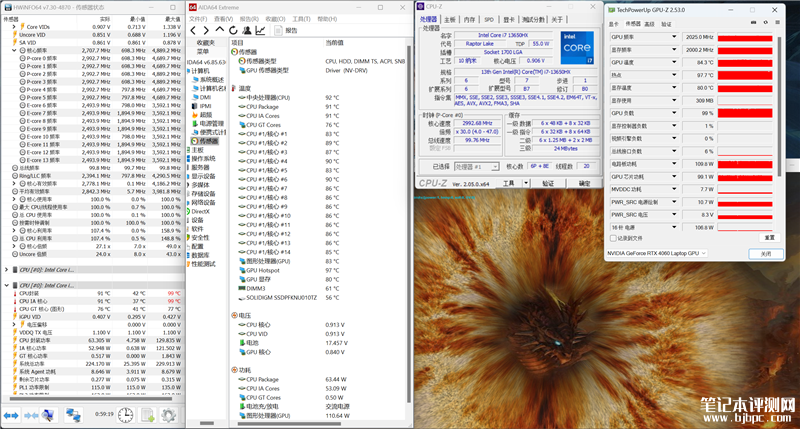Click CPU-Z 工具 button
800x429 pixels.
[509, 183]
